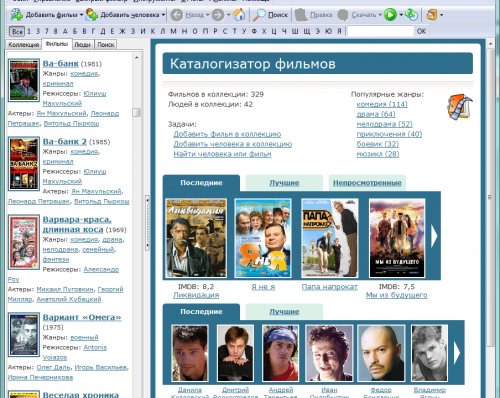This screenshot has height=398, width=500.
Task: Click the OK button beside filter field
Action: click(x=421, y=31)
